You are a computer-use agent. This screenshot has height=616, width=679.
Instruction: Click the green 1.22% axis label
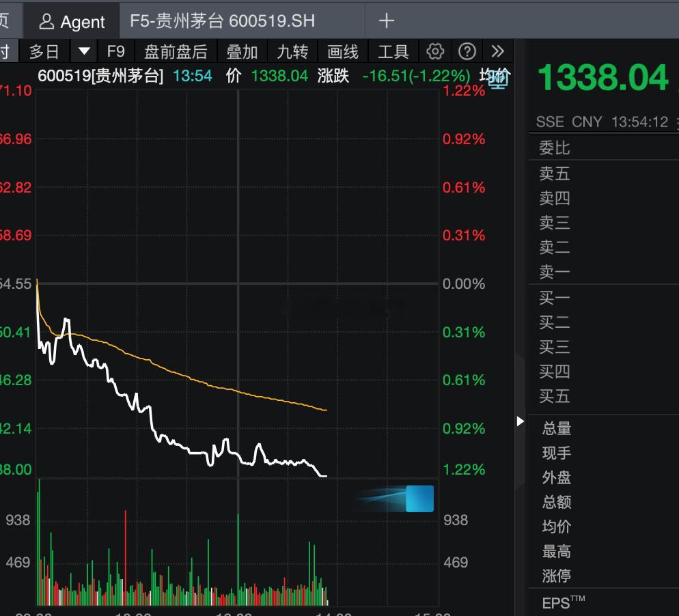pyautogui.click(x=464, y=469)
